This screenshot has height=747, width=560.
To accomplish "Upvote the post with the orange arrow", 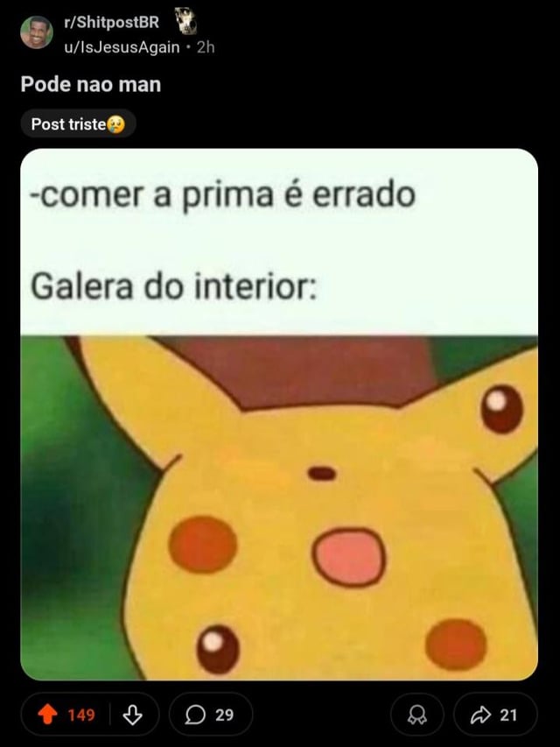I will pos(47,715).
